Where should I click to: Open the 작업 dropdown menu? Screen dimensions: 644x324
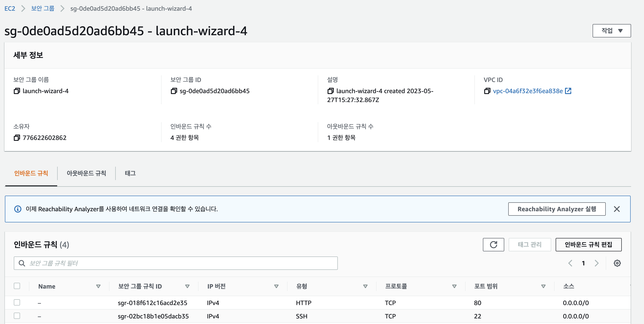point(612,30)
